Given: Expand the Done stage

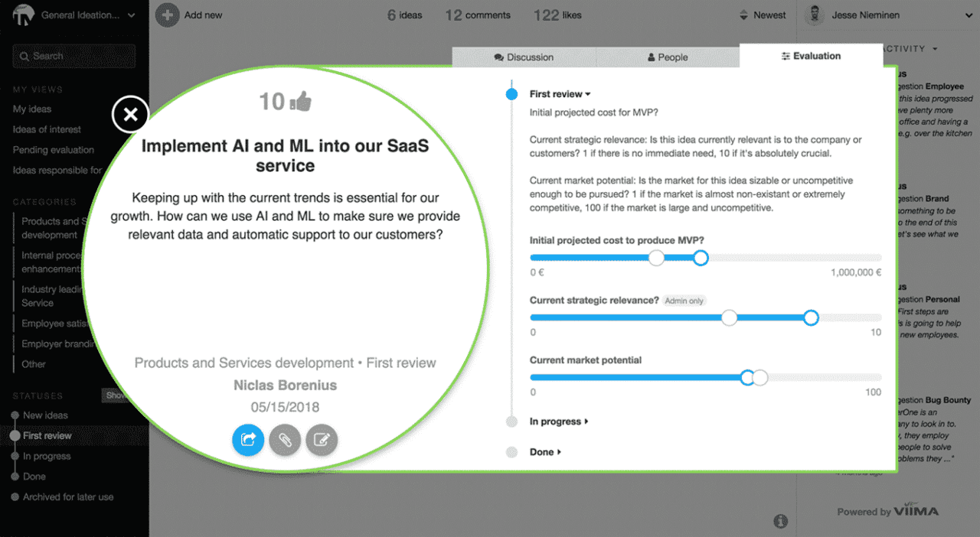Looking at the screenshot, I should pos(545,452).
